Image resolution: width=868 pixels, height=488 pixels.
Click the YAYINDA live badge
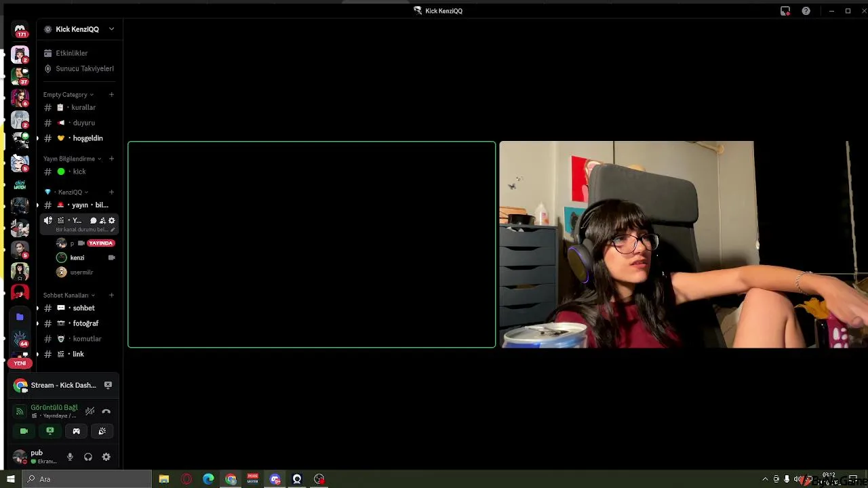(100, 243)
